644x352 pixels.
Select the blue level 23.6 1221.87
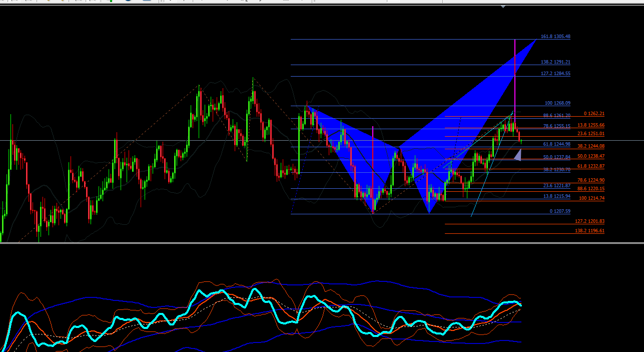click(x=556, y=186)
